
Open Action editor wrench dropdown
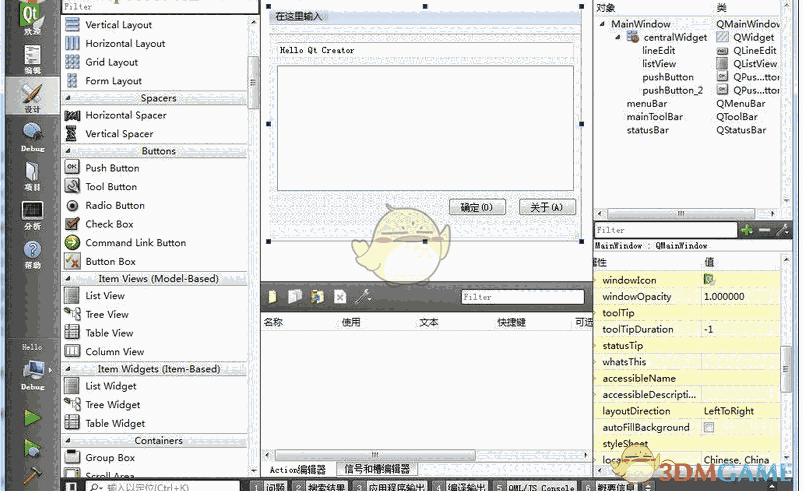point(364,296)
